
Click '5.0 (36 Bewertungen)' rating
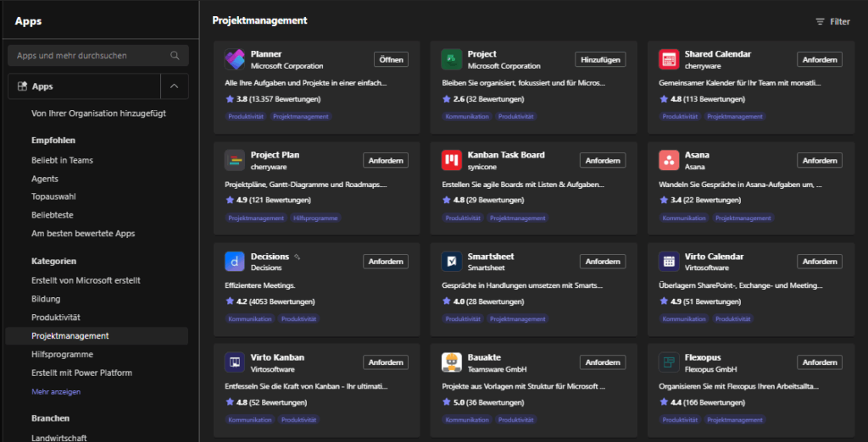(482, 402)
